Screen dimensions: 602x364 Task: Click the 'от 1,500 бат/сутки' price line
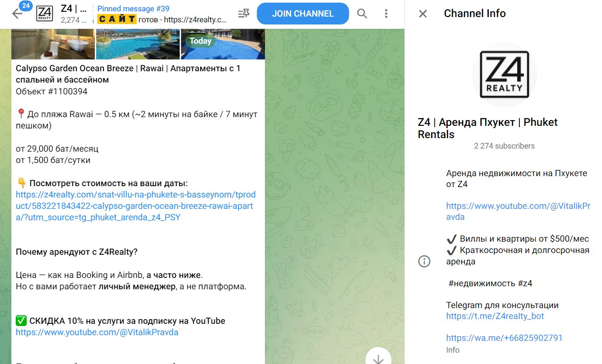[53, 160]
